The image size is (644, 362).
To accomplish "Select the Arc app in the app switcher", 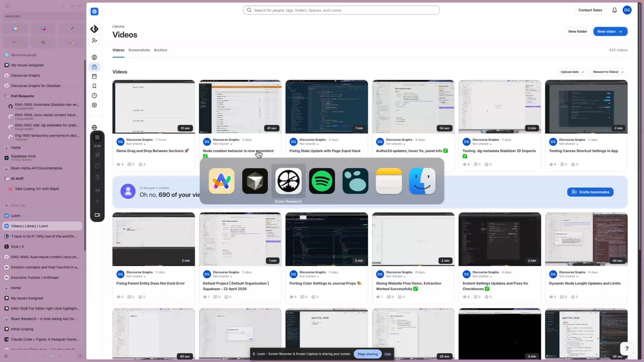I will pyautogui.click(x=221, y=181).
